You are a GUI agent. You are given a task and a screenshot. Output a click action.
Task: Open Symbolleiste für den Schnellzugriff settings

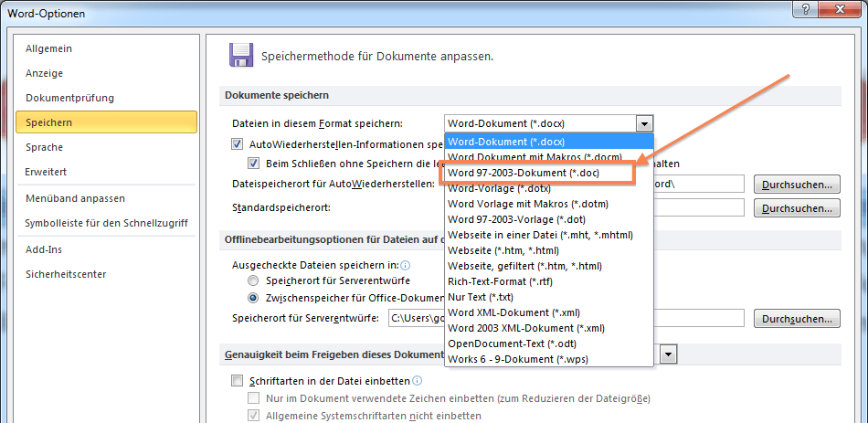coord(106,223)
